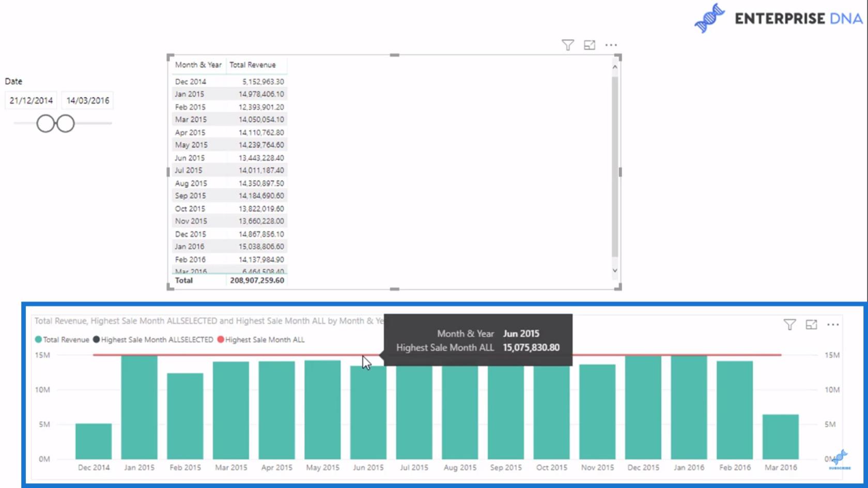Select the Jan 2015 table row
The image size is (868, 488).
[x=229, y=94]
